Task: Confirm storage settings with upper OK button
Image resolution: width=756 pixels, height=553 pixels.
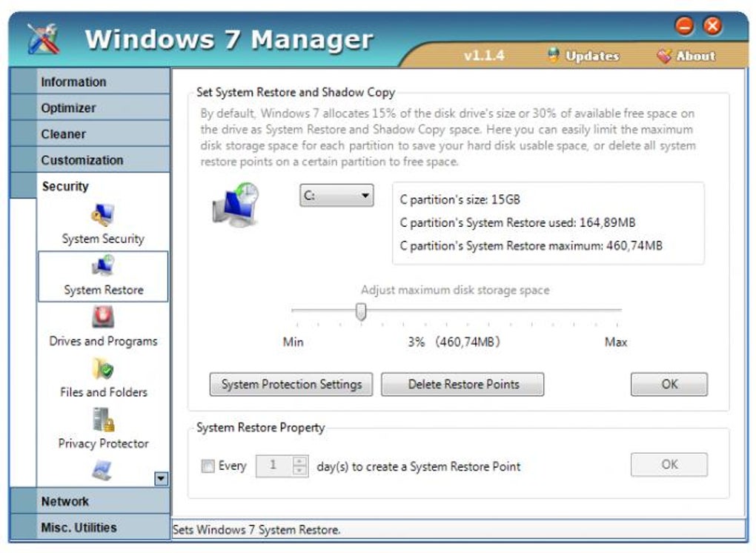Action: (669, 384)
